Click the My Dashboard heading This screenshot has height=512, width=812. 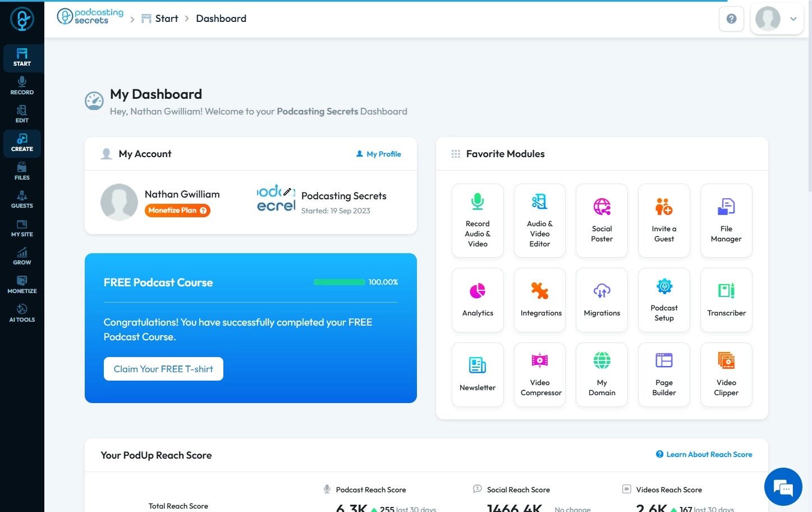point(156,94)
